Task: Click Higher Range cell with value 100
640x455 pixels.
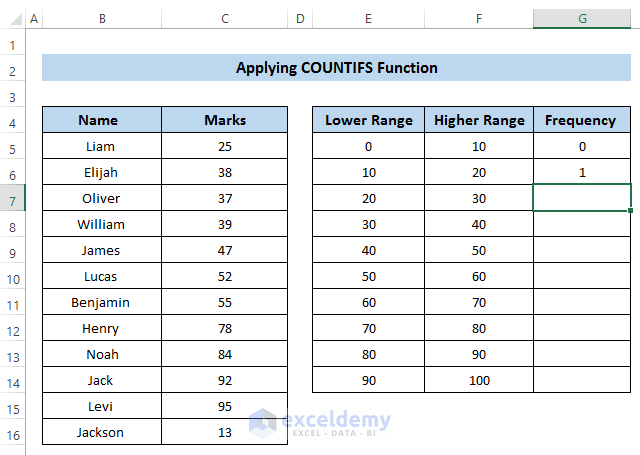Action: point(479,380)
